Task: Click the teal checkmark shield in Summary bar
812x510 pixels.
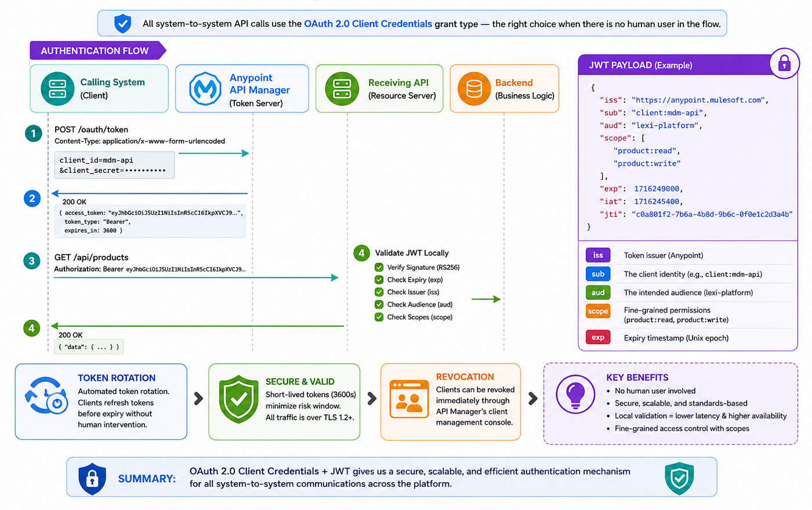Action: point(679,478)
